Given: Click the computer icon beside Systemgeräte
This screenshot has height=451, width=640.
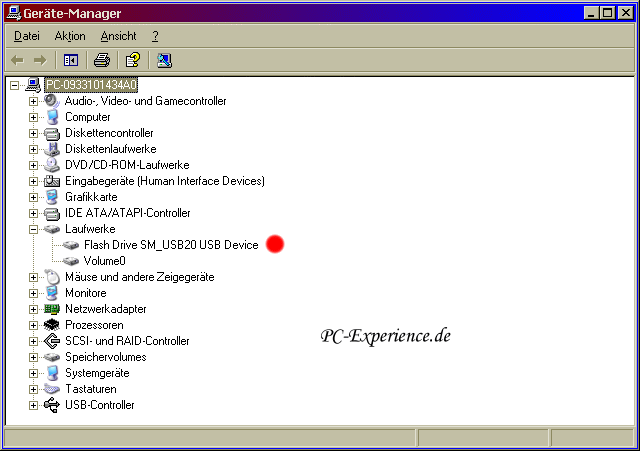Looking at the screenshot, I should click(52, 373).
